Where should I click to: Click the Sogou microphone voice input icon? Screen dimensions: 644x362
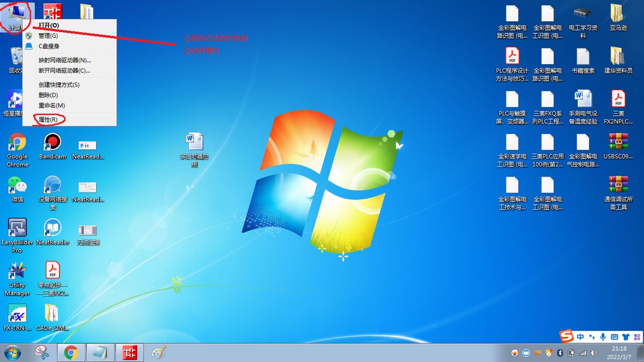point(603,337)
